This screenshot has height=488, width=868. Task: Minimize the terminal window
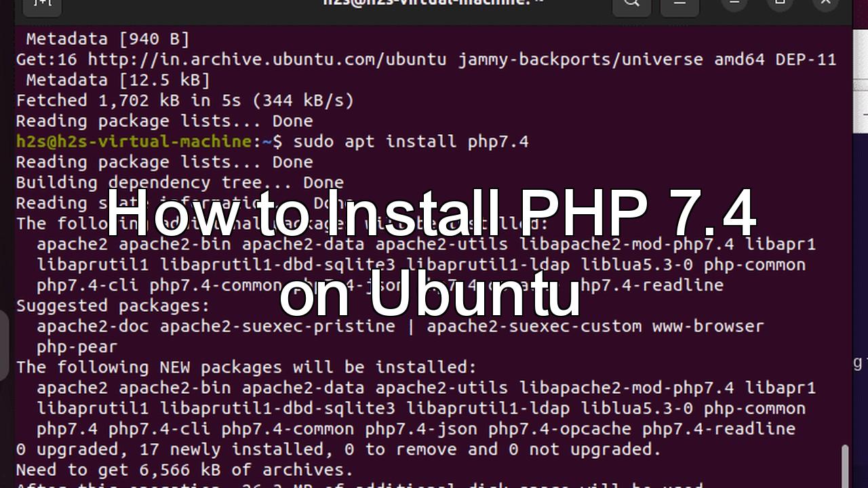point(734,4)
